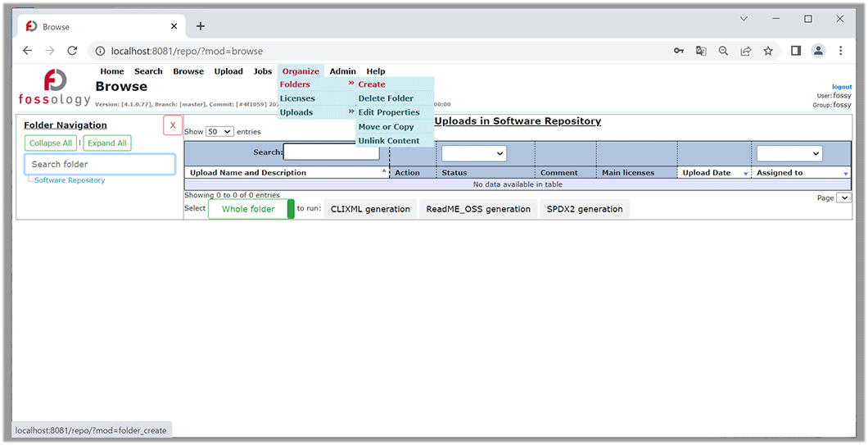Bookmark this page with the star icon
Screen dimensions: 868x445
pos(768,51)
